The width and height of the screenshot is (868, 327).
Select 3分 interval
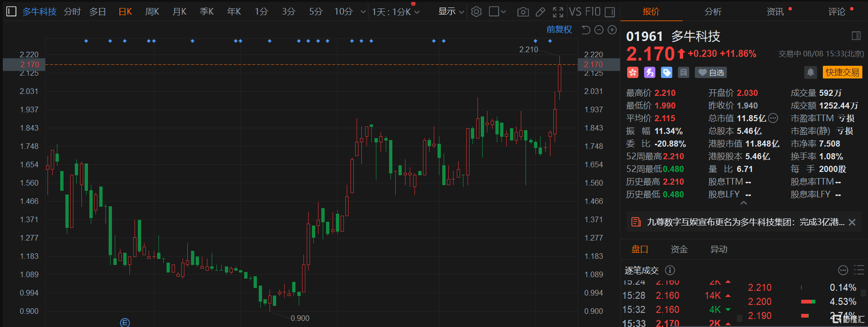coord(289,11)
